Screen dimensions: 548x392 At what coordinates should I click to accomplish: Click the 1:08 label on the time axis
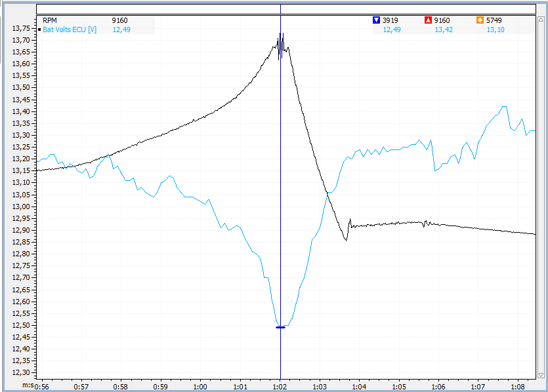[517, 387]
